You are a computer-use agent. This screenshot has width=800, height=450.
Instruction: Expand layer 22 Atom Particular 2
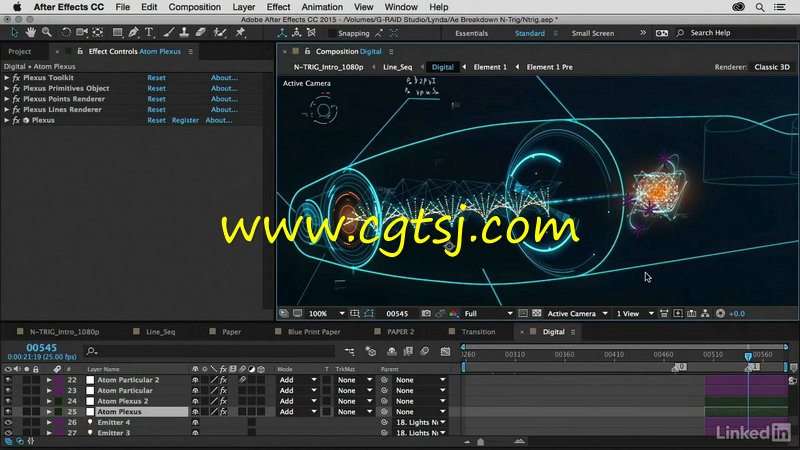point(49,380)
